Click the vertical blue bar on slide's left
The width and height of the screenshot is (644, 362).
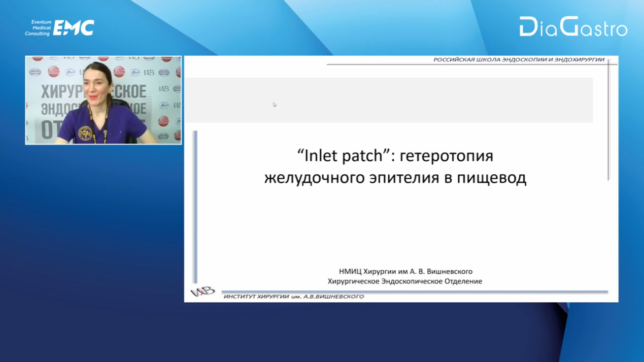click(195, 206)
